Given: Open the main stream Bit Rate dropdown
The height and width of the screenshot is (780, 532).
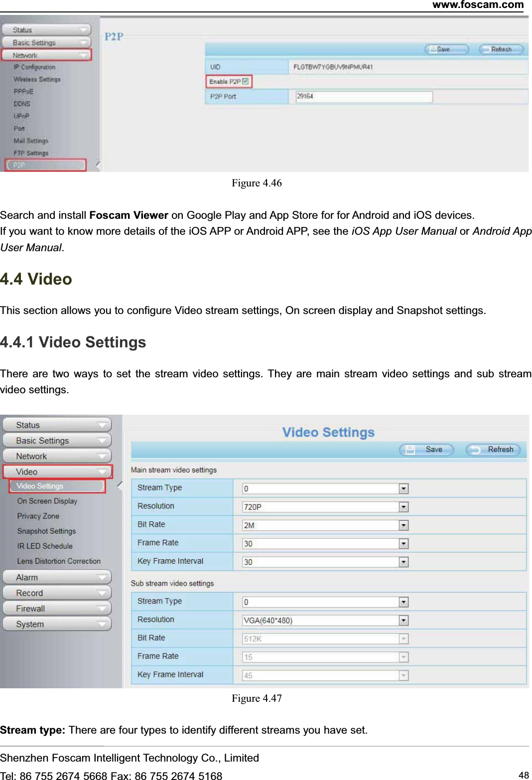Looking at the screenshot, I should point(402,525).
